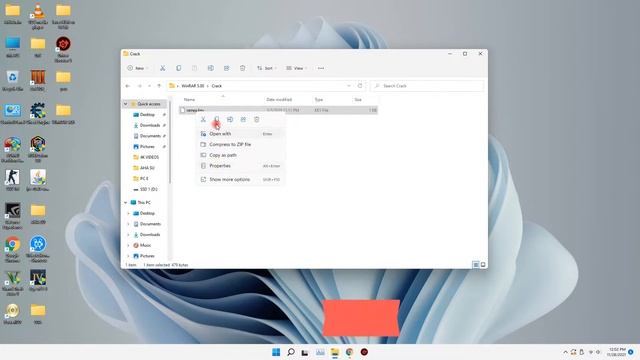The width and height of the screenshot is (640, 360).
Task: Click the taskbar clock and date
Action: pyautogui.click(x=617, y=352)
